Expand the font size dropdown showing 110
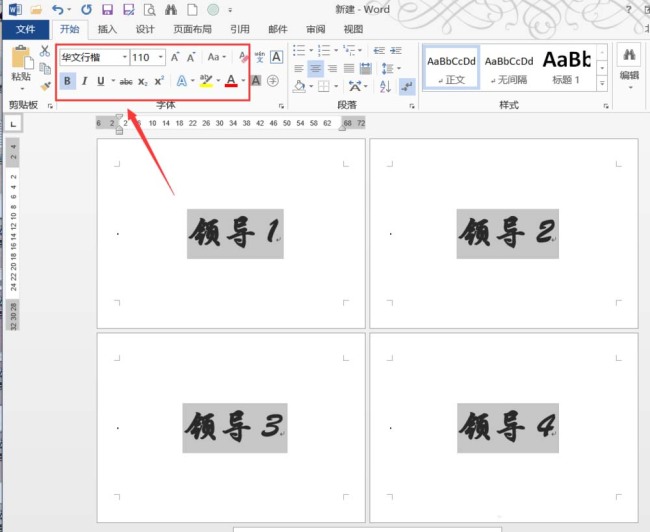Image resolution: width=650 pixels, height=532 pixels. coord(161,58)
